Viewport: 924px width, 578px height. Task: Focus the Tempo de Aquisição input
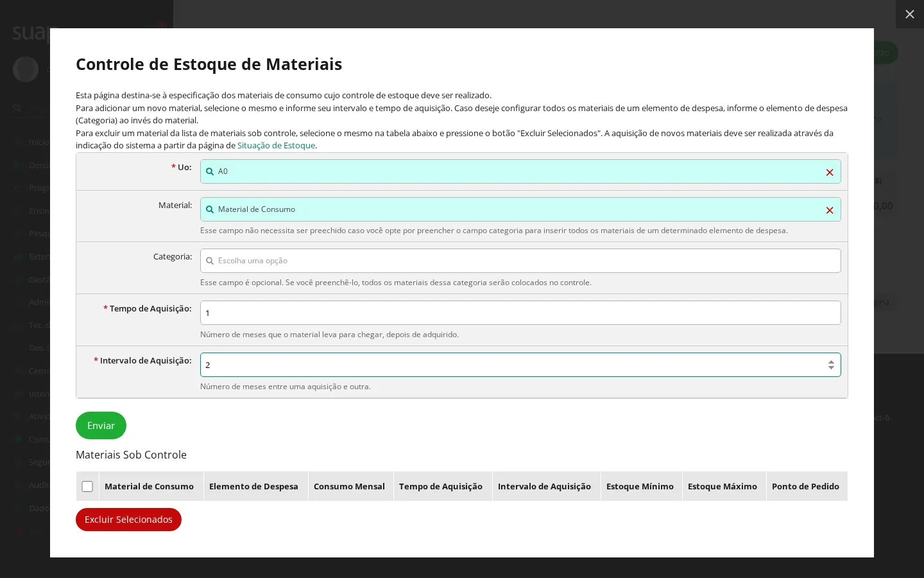520,313
